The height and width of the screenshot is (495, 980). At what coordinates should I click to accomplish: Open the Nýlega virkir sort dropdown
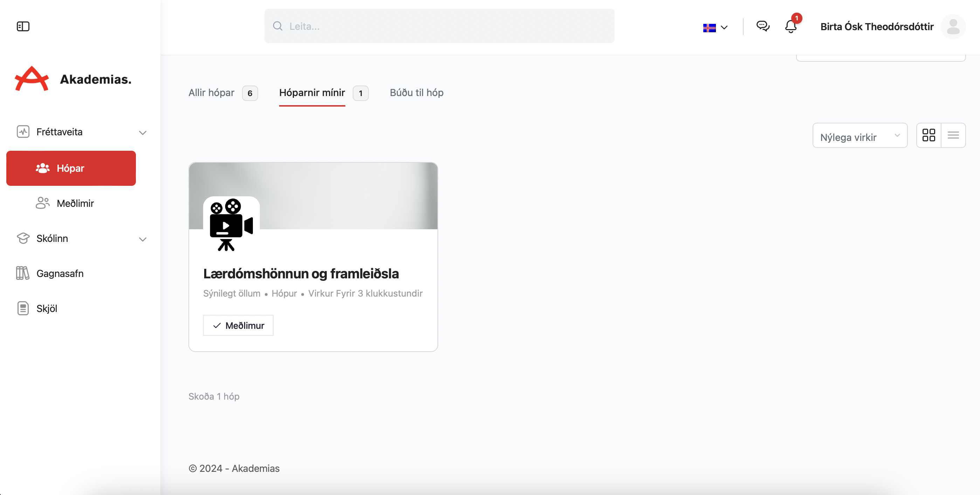click(860, 136)
